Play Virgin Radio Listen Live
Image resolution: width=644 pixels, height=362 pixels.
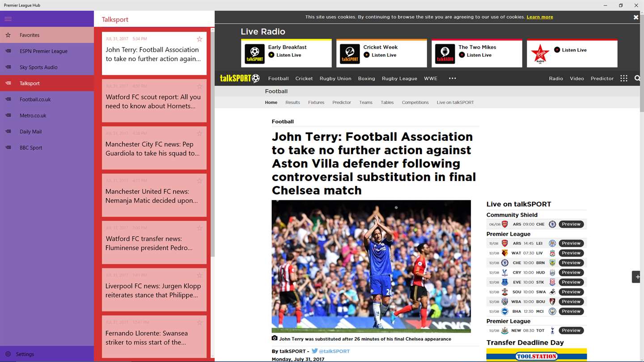pos(570,50)
